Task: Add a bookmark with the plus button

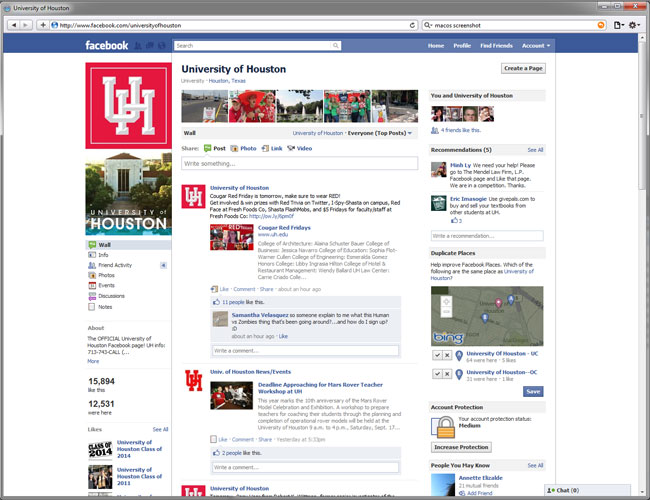Action: (x=43, y=25)
